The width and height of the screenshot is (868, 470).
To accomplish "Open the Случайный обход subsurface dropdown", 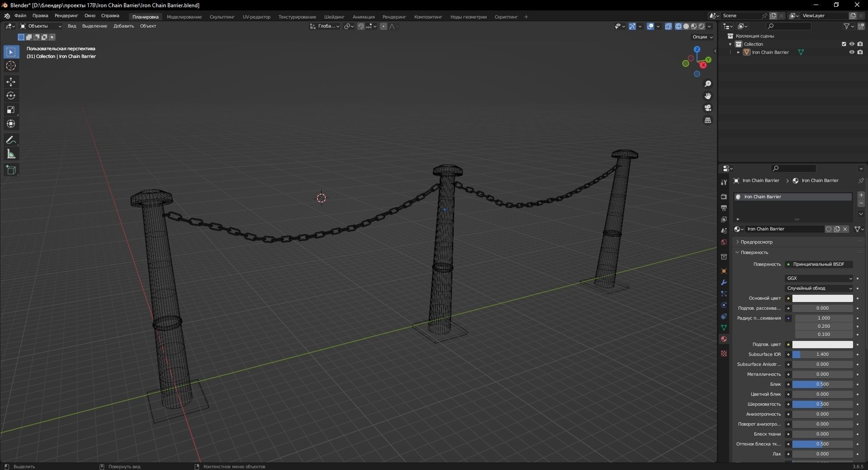I will pyautogui.click(x=819, y=288).
